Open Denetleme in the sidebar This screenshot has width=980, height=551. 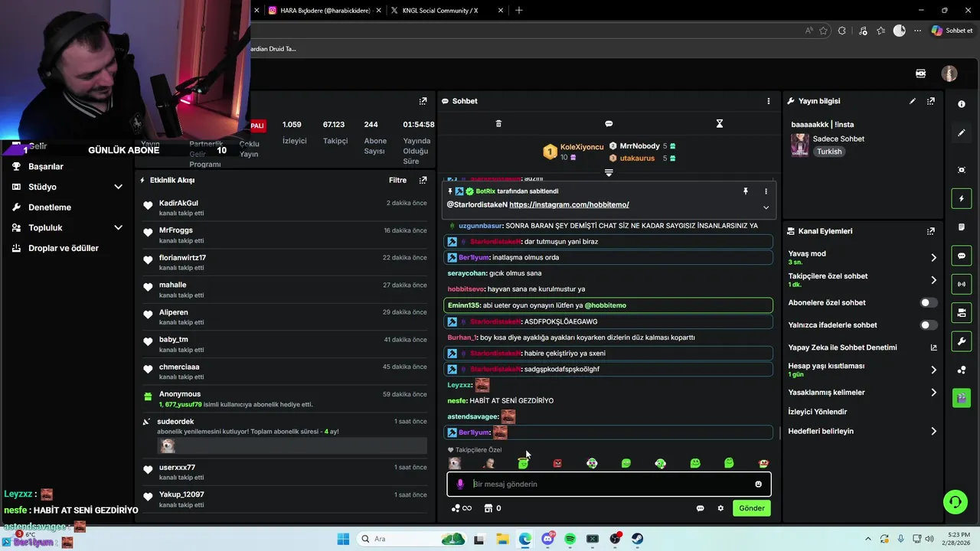coord(50,207)
